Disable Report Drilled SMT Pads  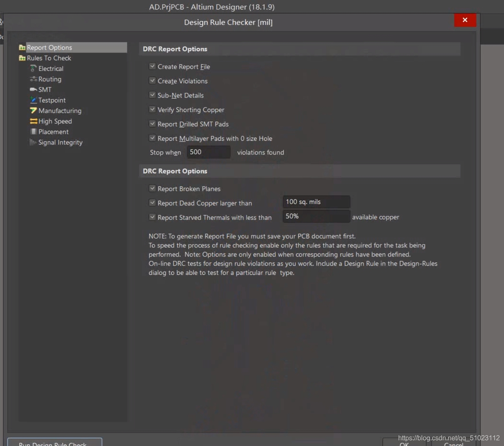tap(152, 124)
